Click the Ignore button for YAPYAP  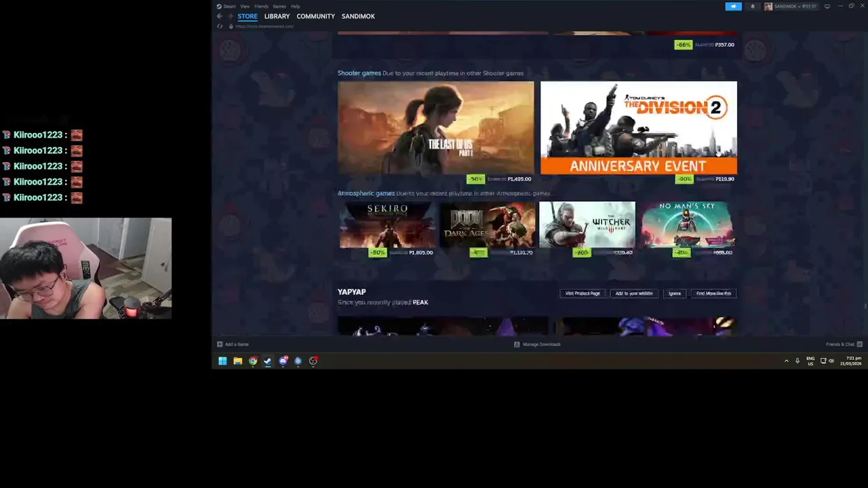click(x=674, y=293)
